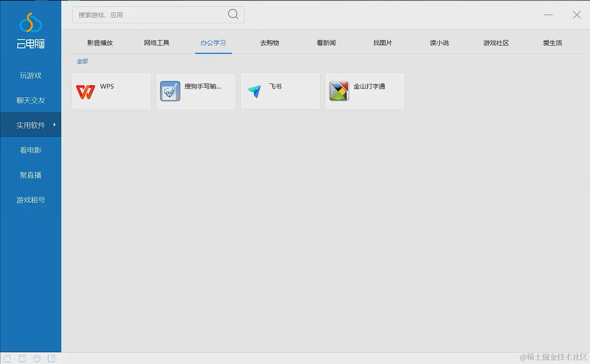Launch WPS from the app list
The image size is (590, 364).
pos(111,91)
